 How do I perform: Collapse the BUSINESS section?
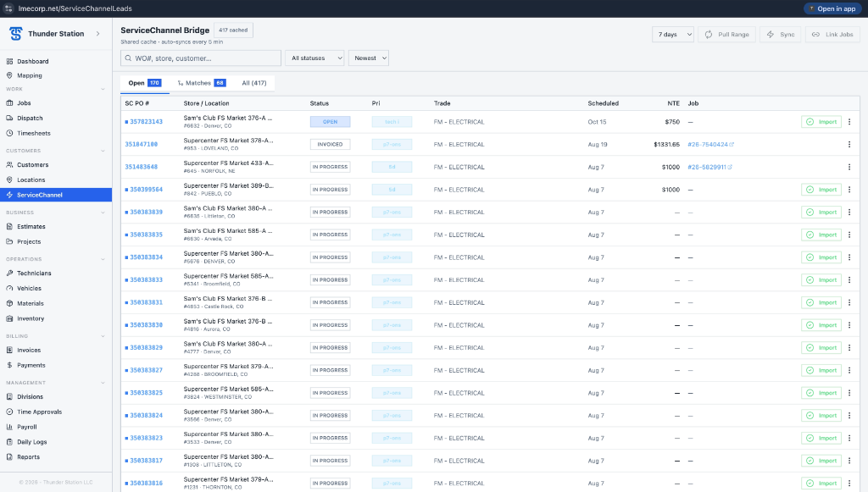(x=103, y=213)
